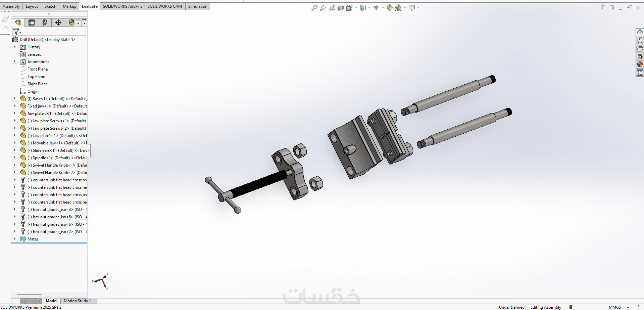Image resolution: width=644 pixels, height=310 pixels.
Task: Open dropdown arrow next to View Orientation
Action: point(356,8)
